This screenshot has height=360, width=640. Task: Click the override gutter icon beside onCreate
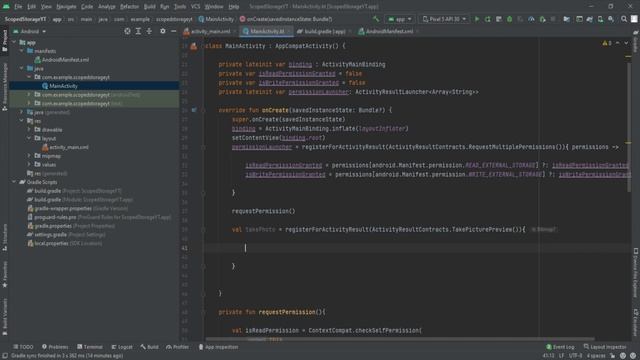pyautogui.click(x=194, y=110)
